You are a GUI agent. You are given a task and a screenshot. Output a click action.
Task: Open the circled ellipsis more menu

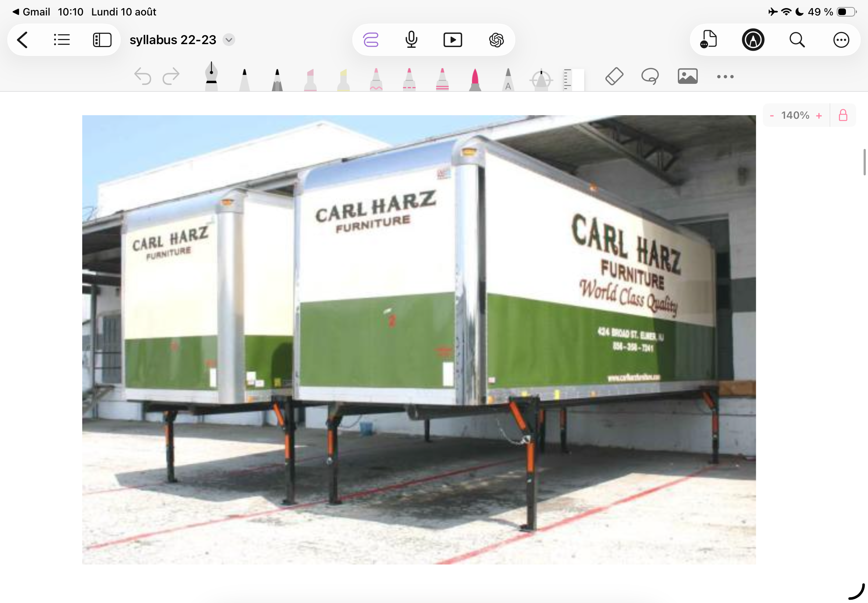point(841,40)
